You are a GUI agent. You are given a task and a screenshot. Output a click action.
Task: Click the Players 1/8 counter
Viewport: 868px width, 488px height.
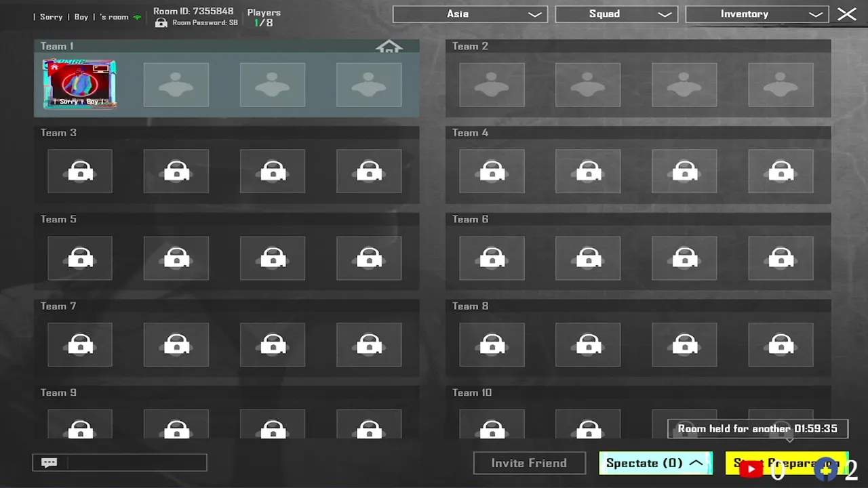point(264,18)
